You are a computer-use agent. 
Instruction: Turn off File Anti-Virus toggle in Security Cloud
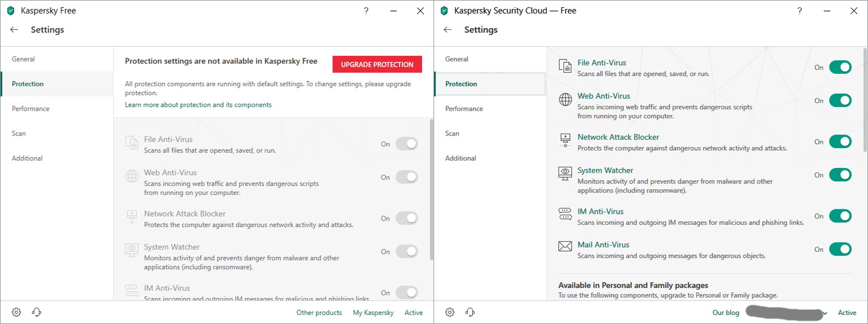[840, 67]
